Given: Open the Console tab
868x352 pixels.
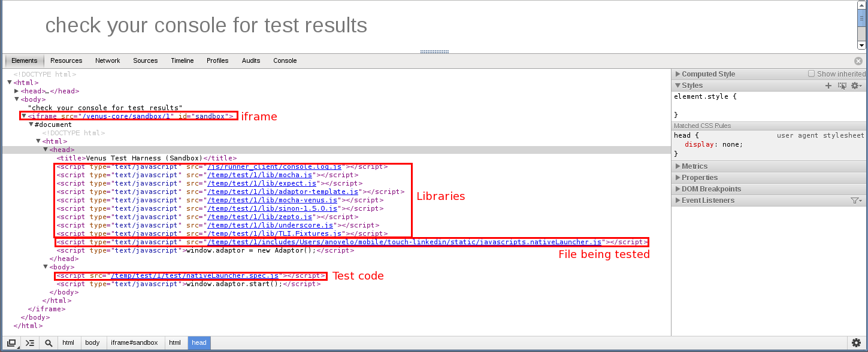Looking at the screenshot, I should point(285,60).
